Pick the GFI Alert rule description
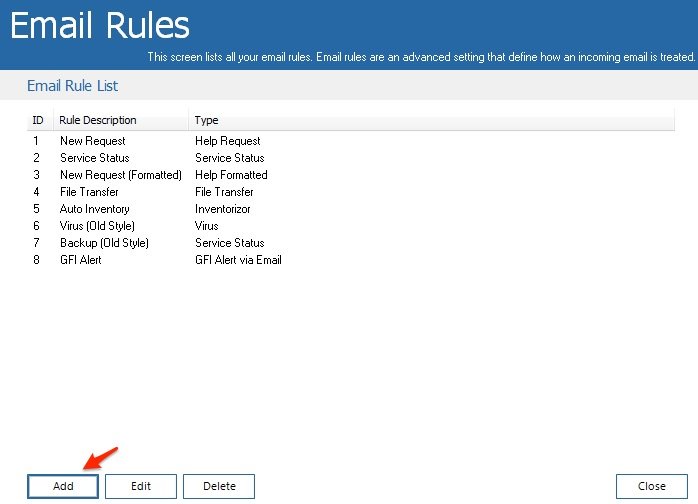Viewport: 698px width, 504px height. [x=80, y=260]
